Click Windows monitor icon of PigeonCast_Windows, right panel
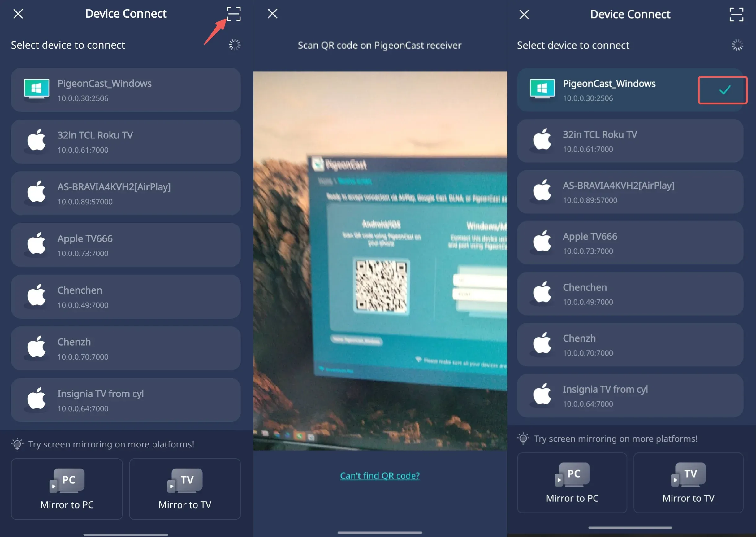The height and width of the screenshot is (537, 756). 542,89
